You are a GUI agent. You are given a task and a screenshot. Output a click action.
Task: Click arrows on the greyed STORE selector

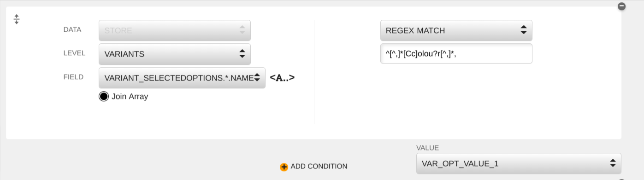point(242,30)
